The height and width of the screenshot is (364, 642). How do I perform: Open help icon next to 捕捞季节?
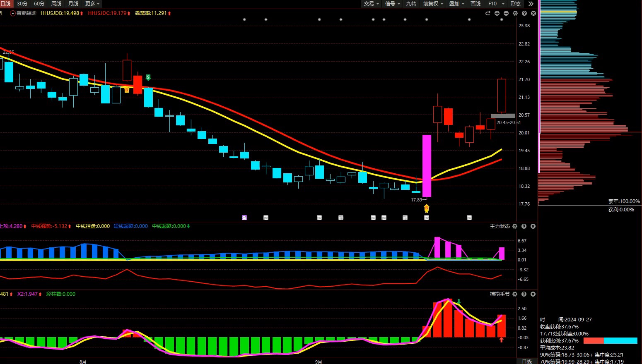(x=524, y=294)
